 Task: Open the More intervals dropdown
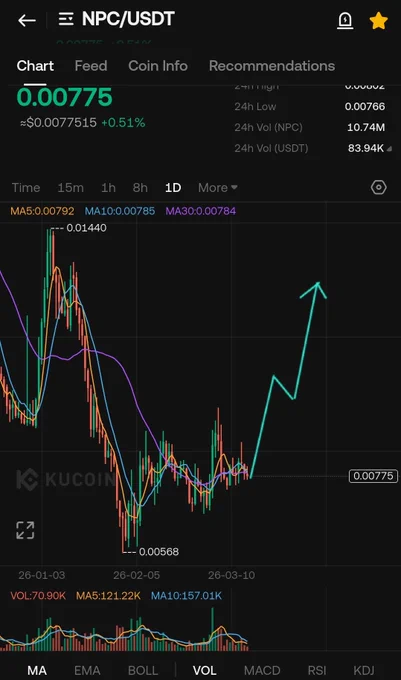218,188
